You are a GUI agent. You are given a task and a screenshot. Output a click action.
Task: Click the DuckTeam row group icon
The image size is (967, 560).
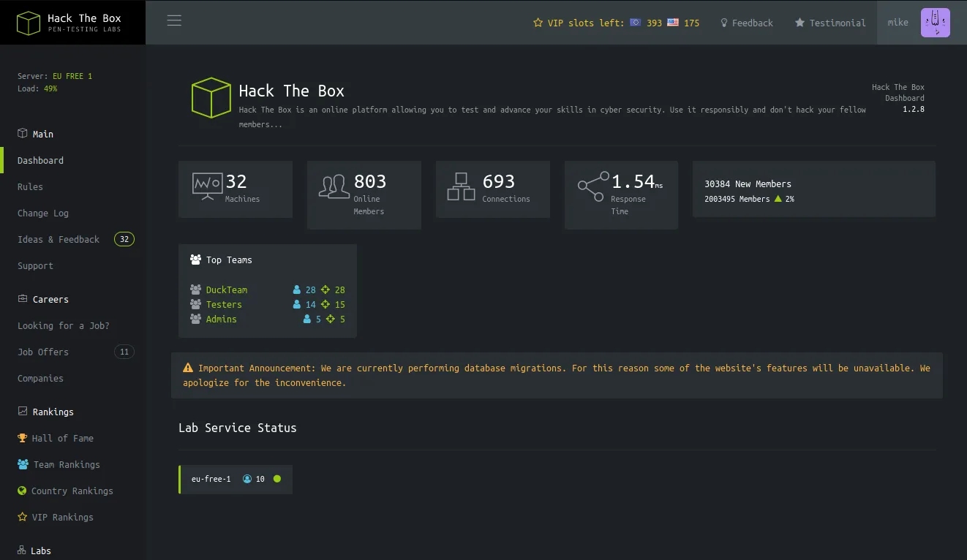click(195, 290)
